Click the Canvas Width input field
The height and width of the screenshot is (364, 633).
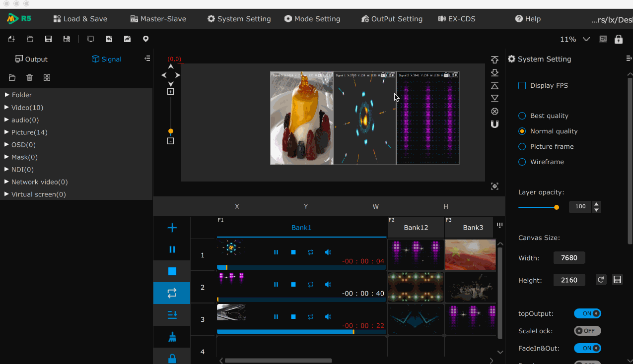[x=569, y=258]
